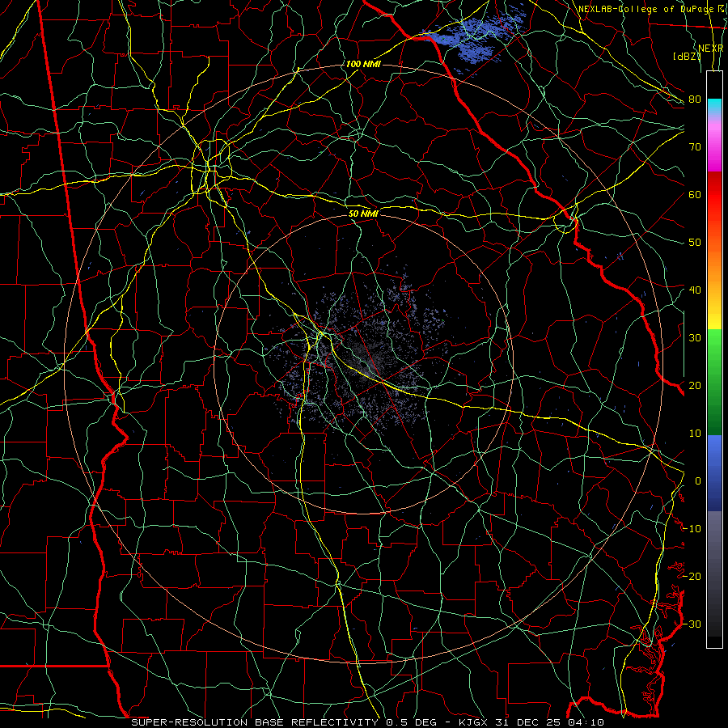The image size is (728, 728).
Task: Click the -20 value on the dBZ scale
Action: click(x=692, y=576)
